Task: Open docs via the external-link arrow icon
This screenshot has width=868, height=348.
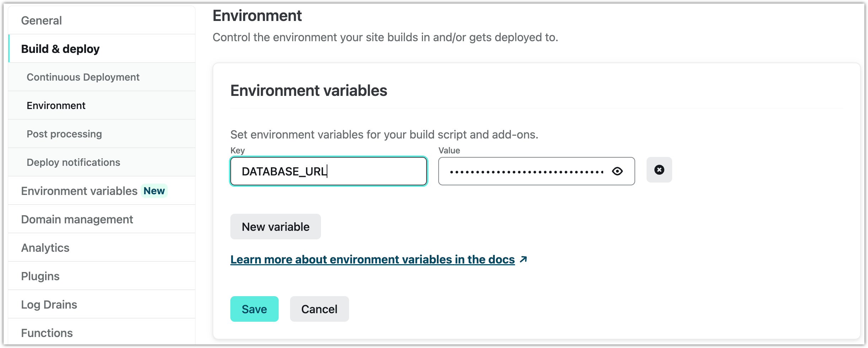Action: point(523,259)
